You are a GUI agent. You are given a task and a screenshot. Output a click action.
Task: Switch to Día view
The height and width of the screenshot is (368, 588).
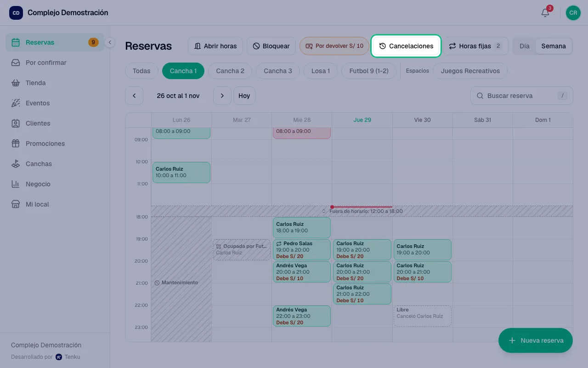(525, 46)
